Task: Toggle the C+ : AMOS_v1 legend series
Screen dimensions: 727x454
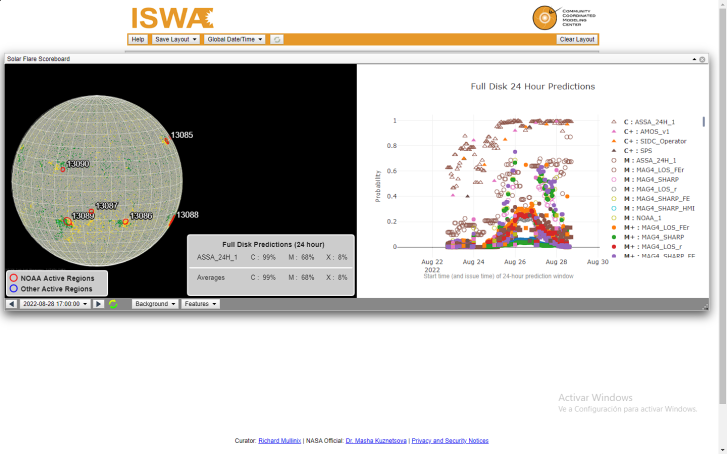Action: (646, 131)
